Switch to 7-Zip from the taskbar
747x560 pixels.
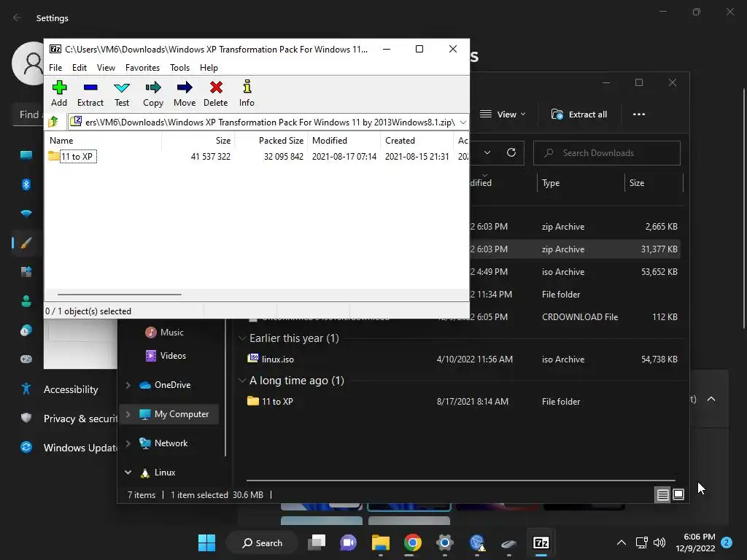pos(541,542)
